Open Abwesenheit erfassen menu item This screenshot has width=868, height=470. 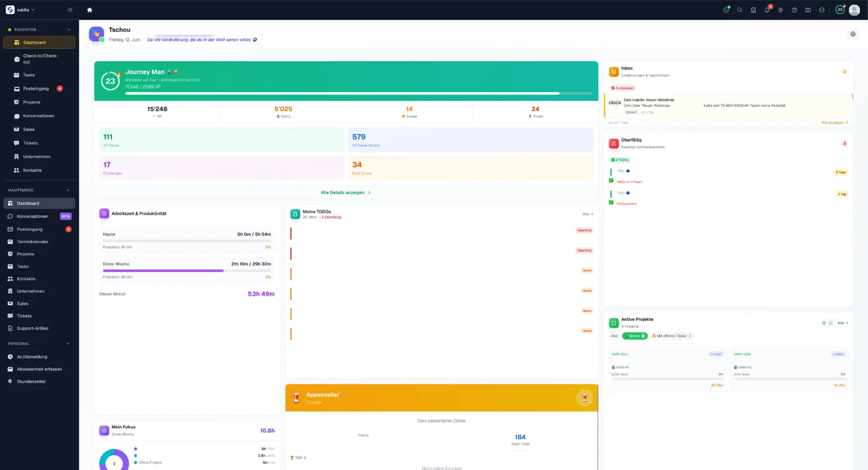[39, 369]
